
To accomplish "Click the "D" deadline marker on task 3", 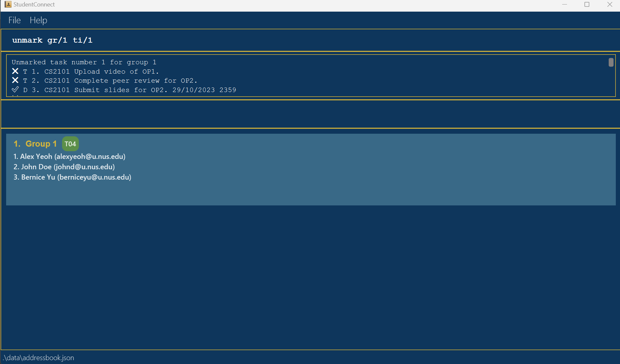I will coord(25,90).
